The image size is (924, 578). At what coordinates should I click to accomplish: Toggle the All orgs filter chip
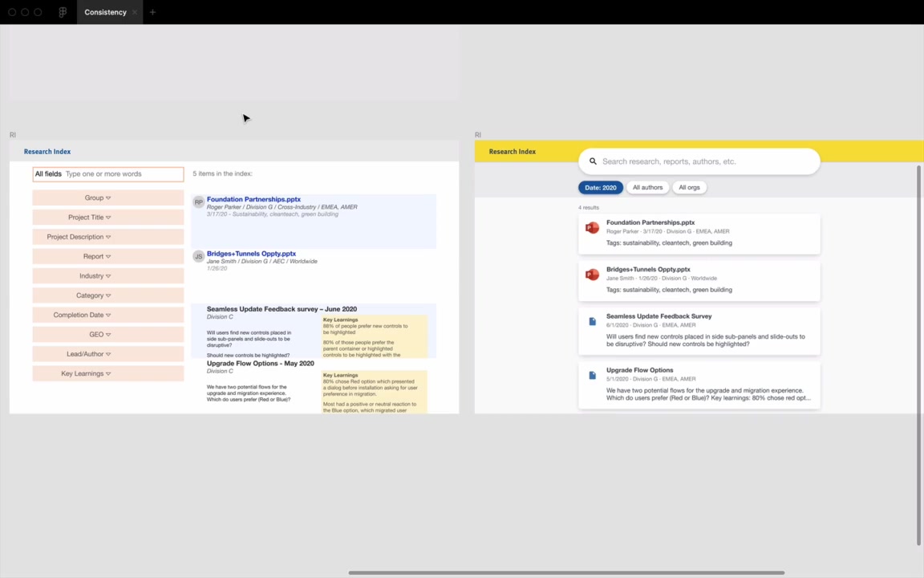click(690, 188)
